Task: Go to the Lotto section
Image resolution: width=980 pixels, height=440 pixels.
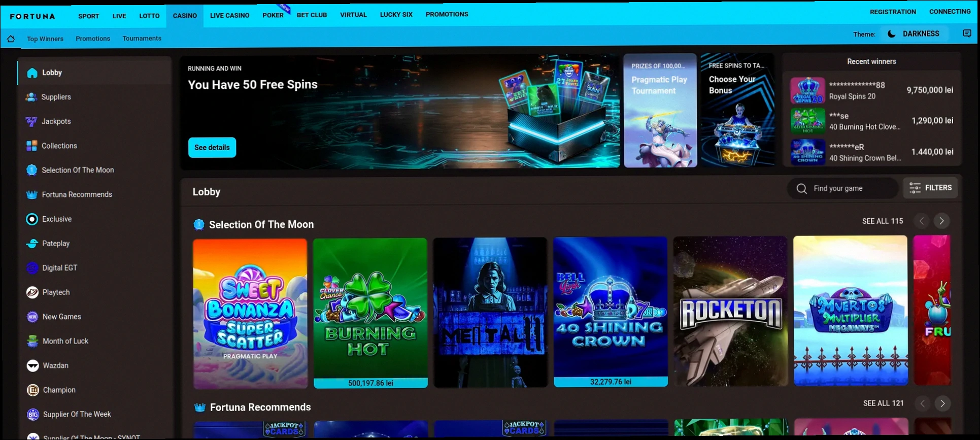Action: coord(149,16)
